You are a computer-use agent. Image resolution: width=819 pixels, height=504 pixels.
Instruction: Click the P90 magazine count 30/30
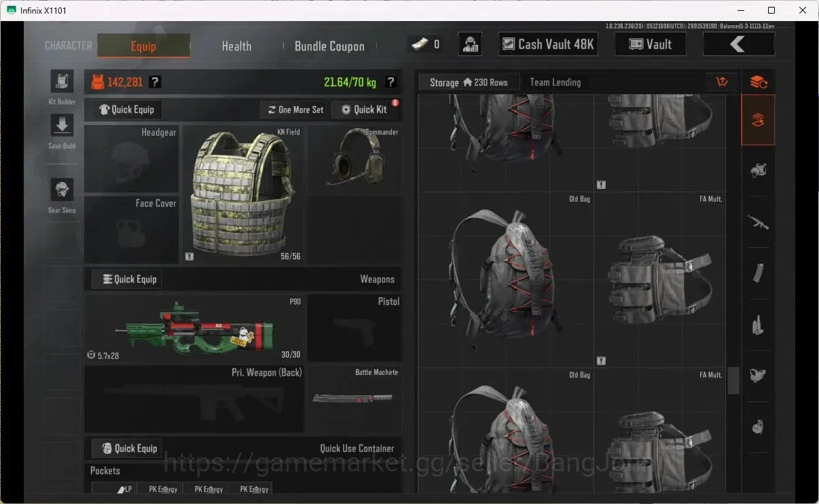291,355
